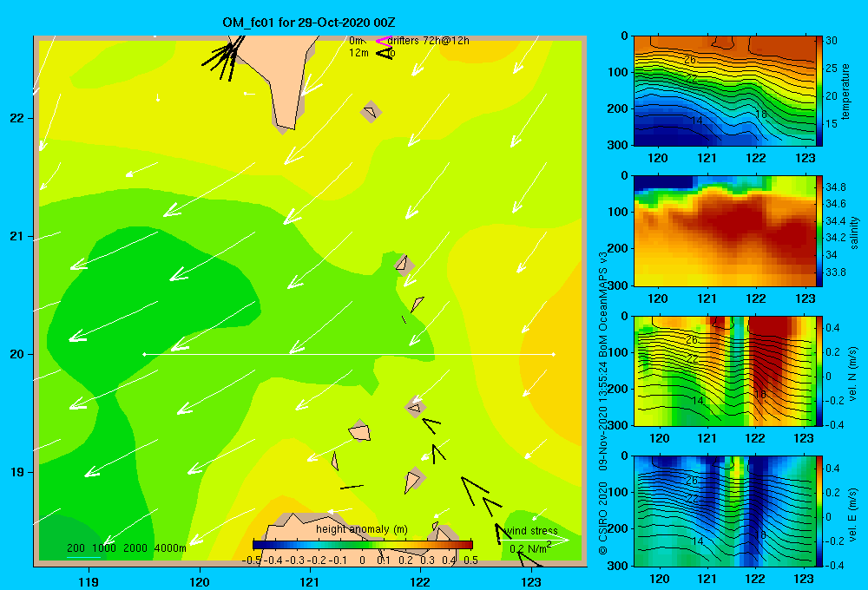868x590 pixels.
Task: Click the CSIRO copyright vertical text
Action: [603, 403]
